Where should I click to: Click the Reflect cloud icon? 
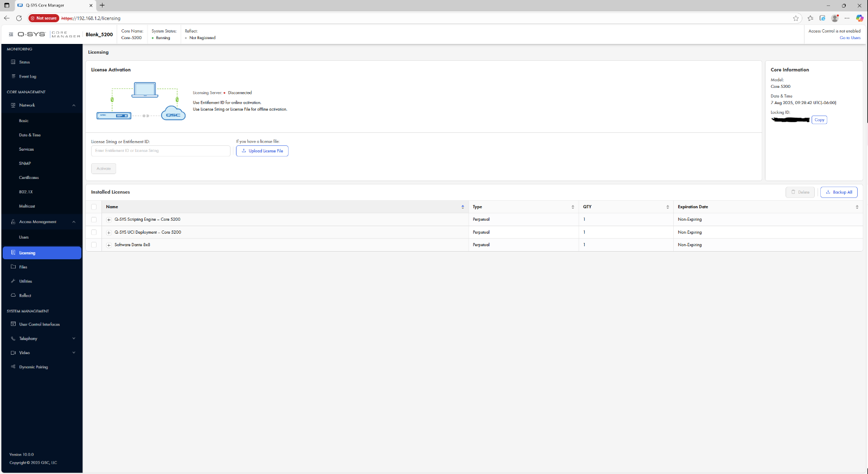14,296
